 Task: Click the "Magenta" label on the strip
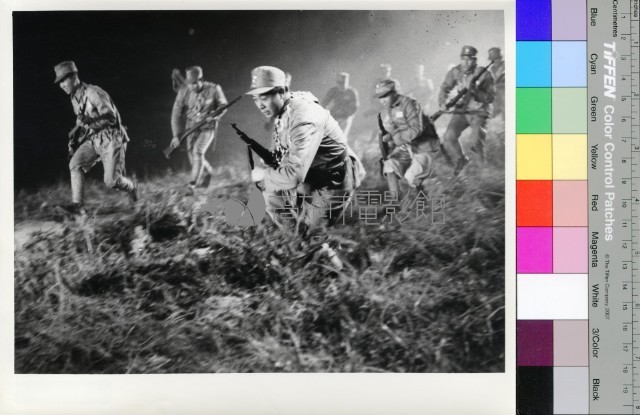tap(595, 249)
